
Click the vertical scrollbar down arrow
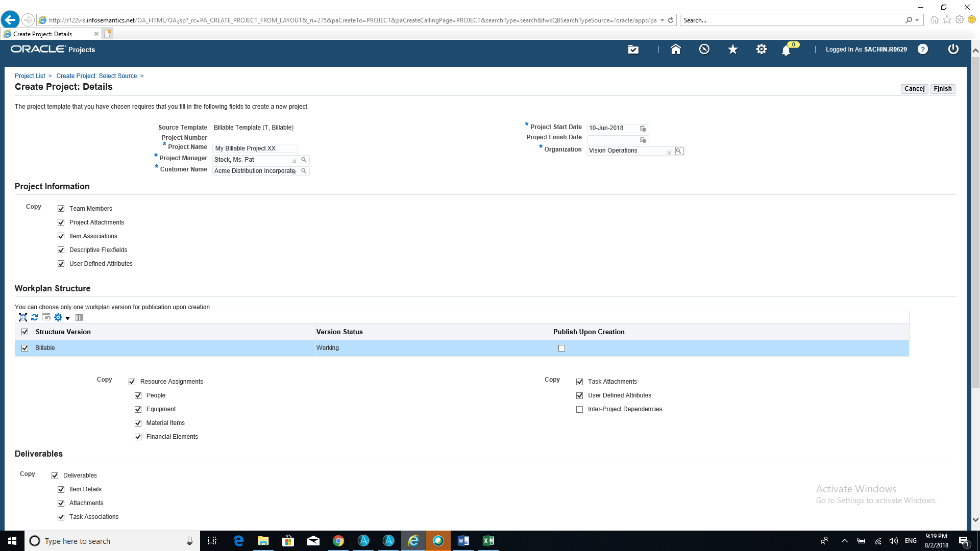[975, 520]
